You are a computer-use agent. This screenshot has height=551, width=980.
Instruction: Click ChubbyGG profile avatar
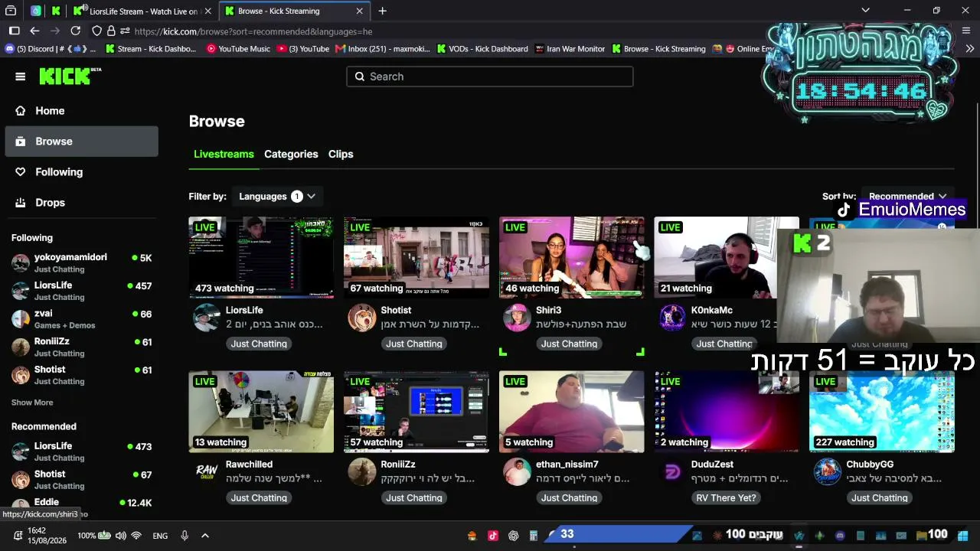pos(828,471)
